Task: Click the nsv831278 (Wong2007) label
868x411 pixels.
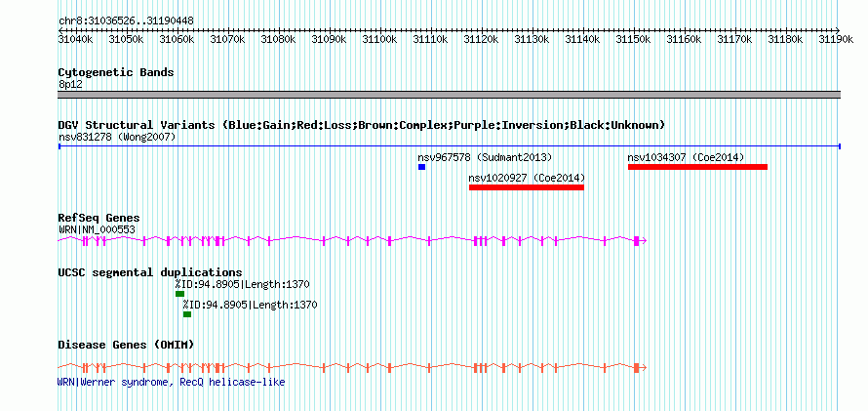Action: coord(117,137)
